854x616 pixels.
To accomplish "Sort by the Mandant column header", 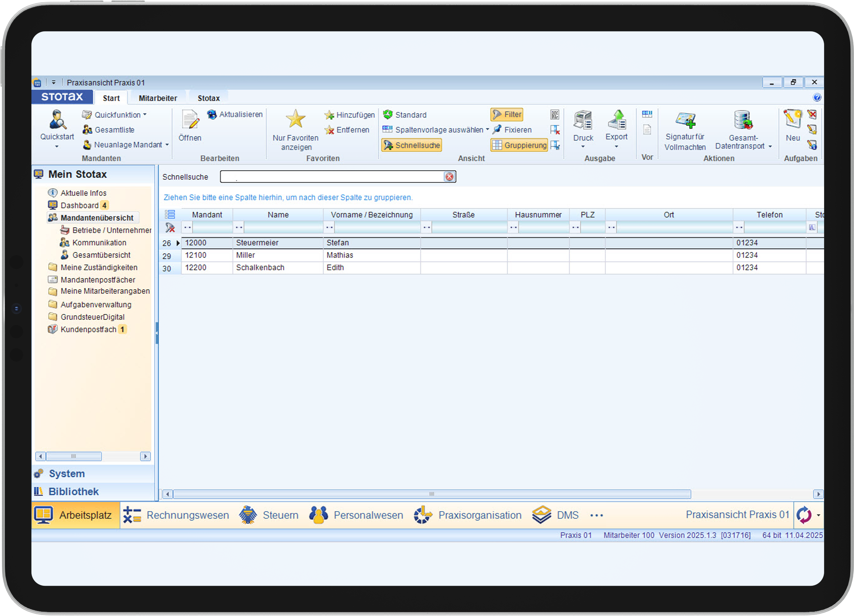I will coord(207,215).
